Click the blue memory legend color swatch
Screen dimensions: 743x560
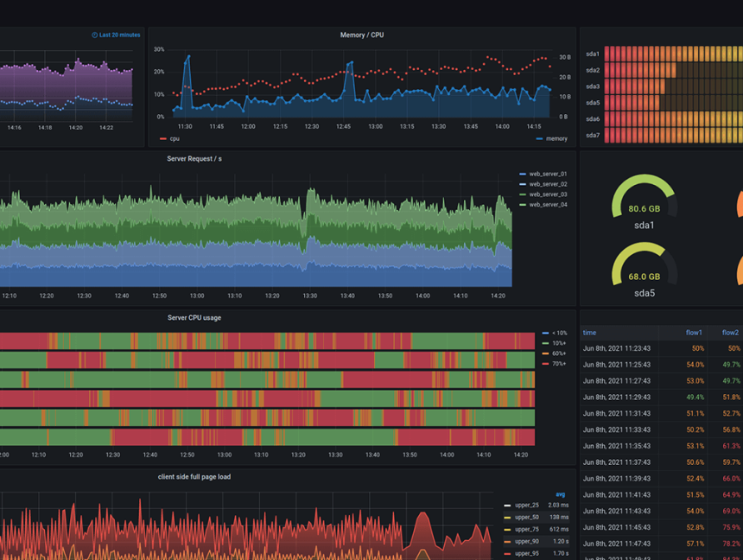pos(539,139)
